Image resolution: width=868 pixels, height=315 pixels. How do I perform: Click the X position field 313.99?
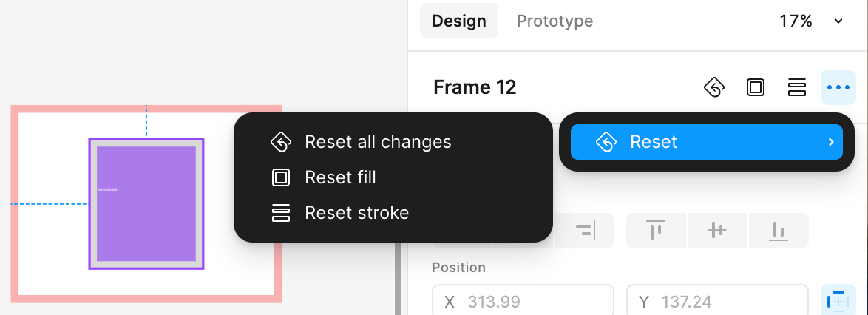[523, 301]
